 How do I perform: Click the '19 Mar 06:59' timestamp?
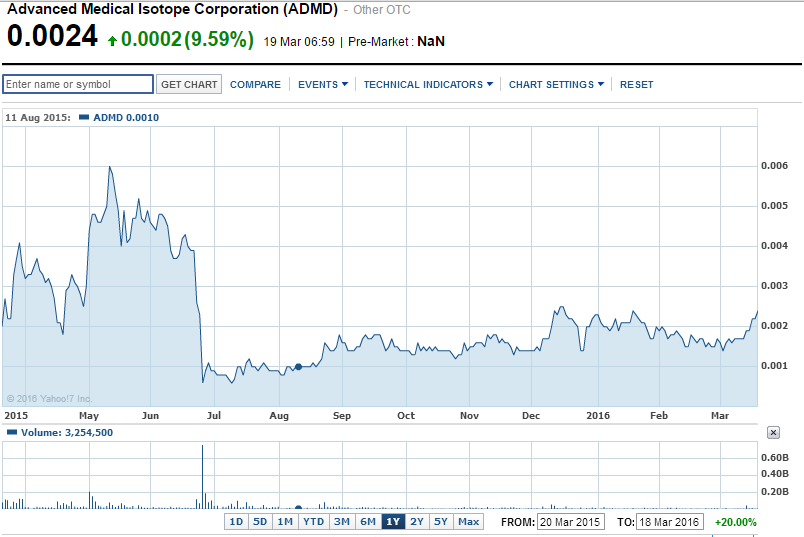[299, 42]
